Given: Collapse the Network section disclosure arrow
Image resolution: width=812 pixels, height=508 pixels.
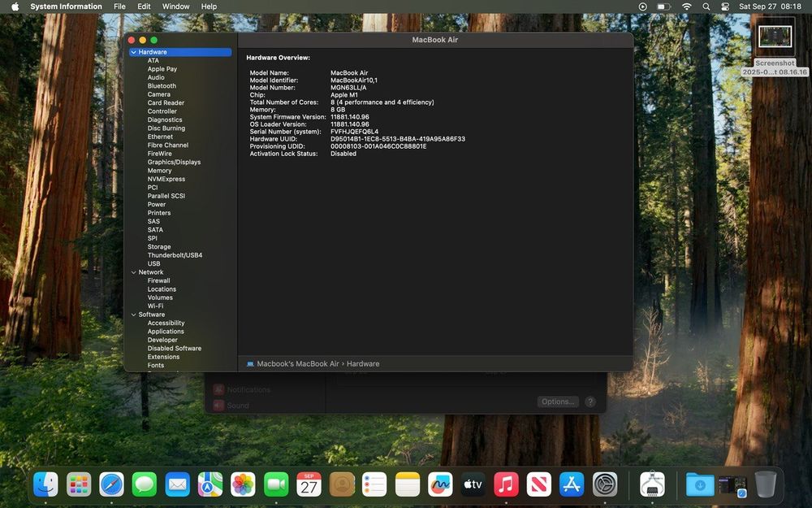Looking at the screenshot, I should tap(133, 272).
